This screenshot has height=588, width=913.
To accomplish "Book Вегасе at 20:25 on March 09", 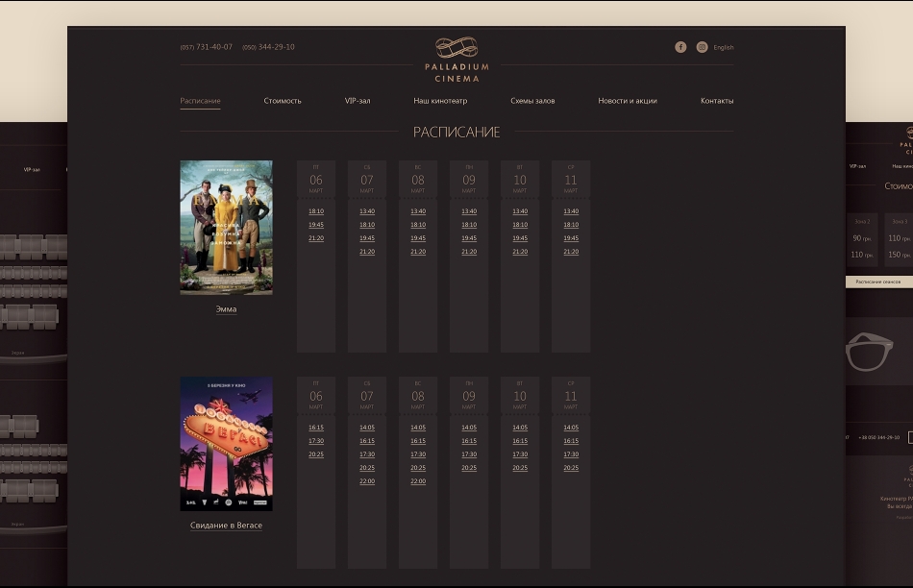I will click(x=469, y=468).
